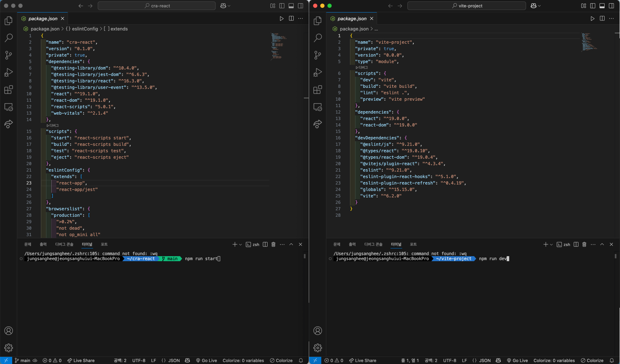Open Run and Debug in cra-react window
The image size is (620, 364).
(x=9, y=72)
